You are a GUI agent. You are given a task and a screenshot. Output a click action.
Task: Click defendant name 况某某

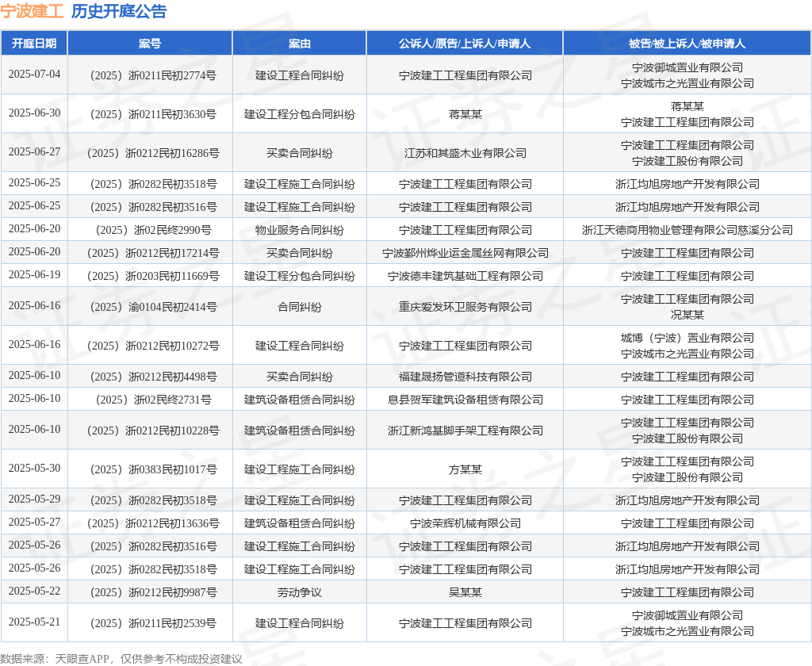[x=688, y=315]
